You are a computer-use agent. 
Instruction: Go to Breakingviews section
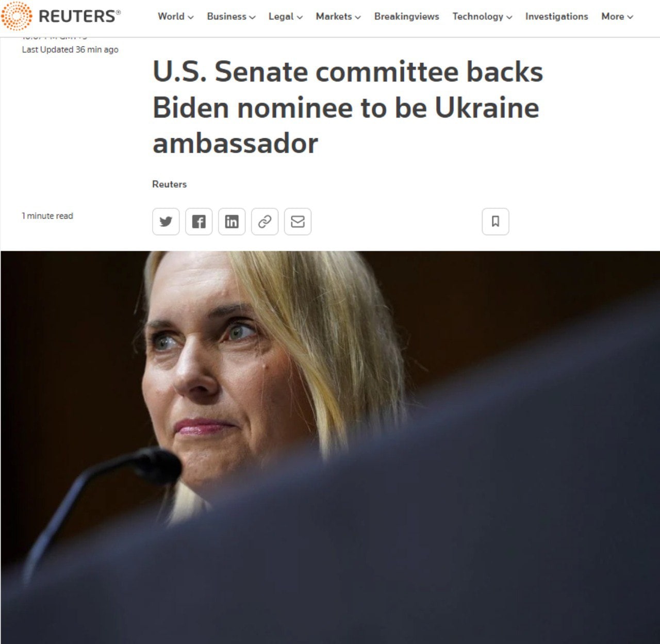pyautogui.click(x=407, y=16)
